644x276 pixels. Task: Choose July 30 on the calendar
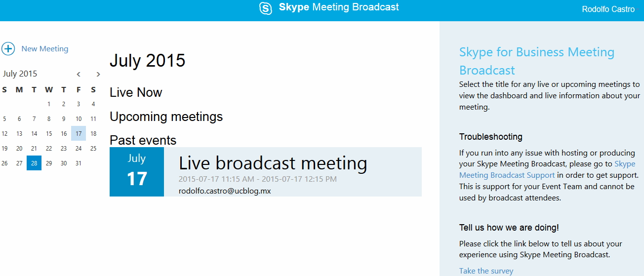(x=64, y=163)
